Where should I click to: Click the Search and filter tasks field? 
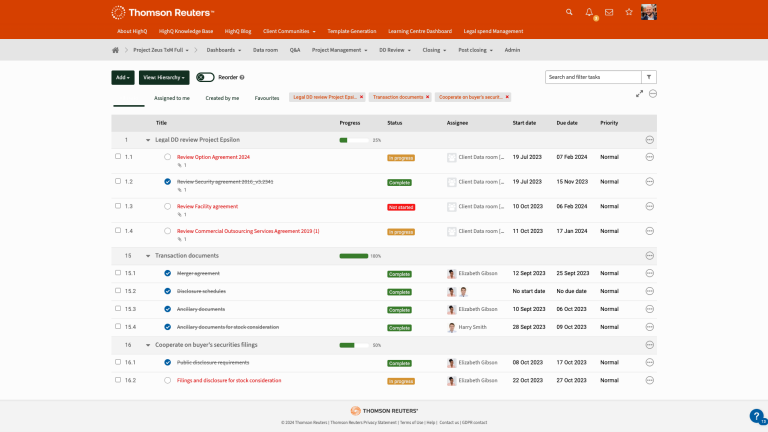[592, 76]
